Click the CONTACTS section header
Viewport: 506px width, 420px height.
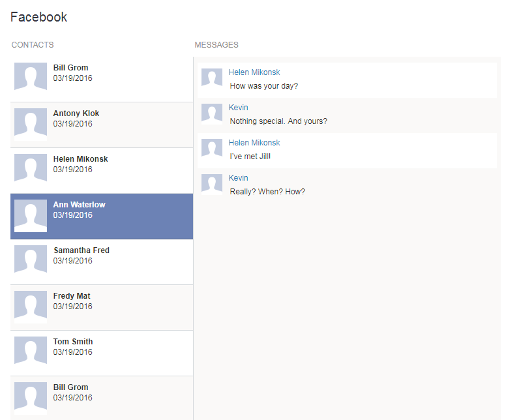[x=33, y=45]
